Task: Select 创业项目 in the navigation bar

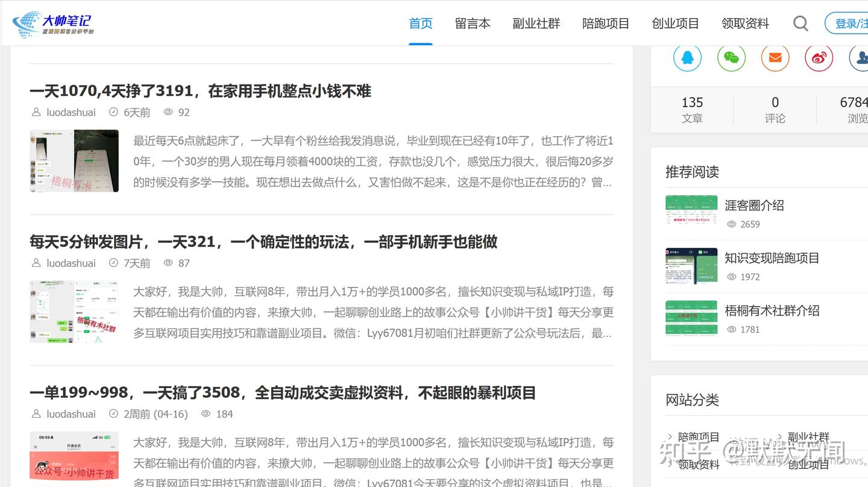Action: pyautogui.click(x=676, y=24)
